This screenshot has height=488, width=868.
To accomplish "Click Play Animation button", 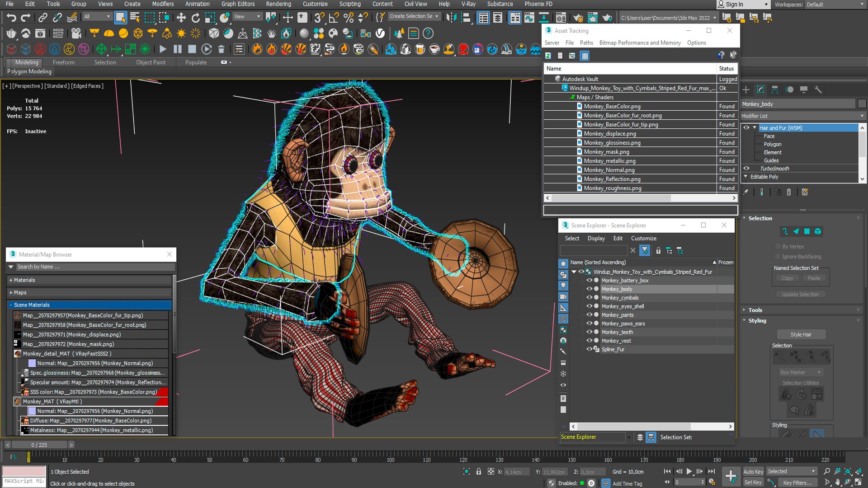I will point(689,471).
